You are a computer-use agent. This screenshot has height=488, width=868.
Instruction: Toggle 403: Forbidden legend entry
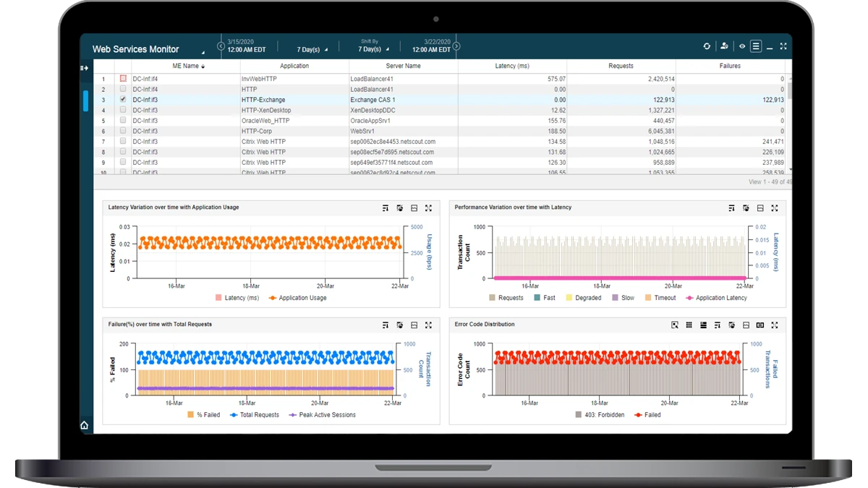tap(600, 415)
